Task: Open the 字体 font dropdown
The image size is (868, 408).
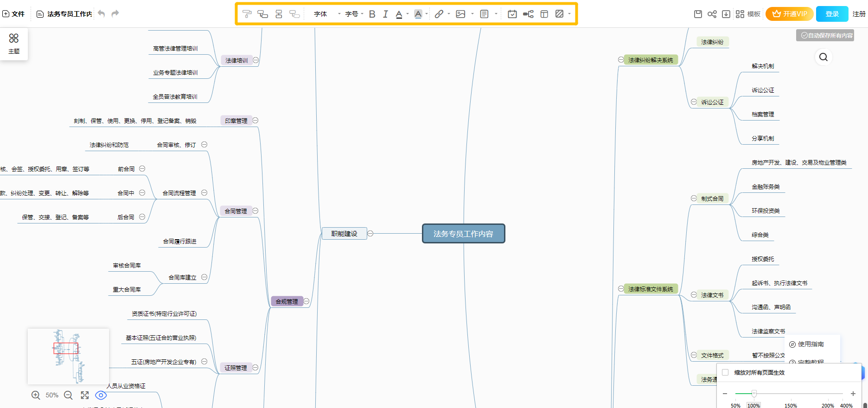Action: pyautogui.click(x=326, y=14)
